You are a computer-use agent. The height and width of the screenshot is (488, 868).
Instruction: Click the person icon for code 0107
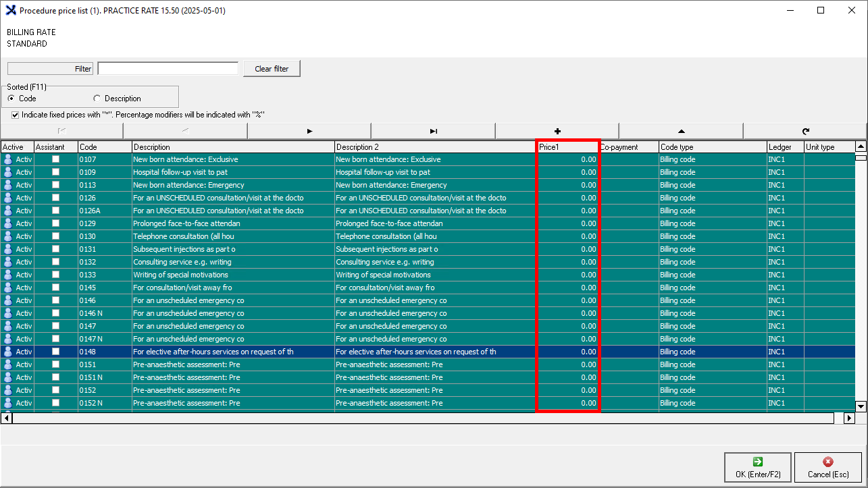pos(8,160)
